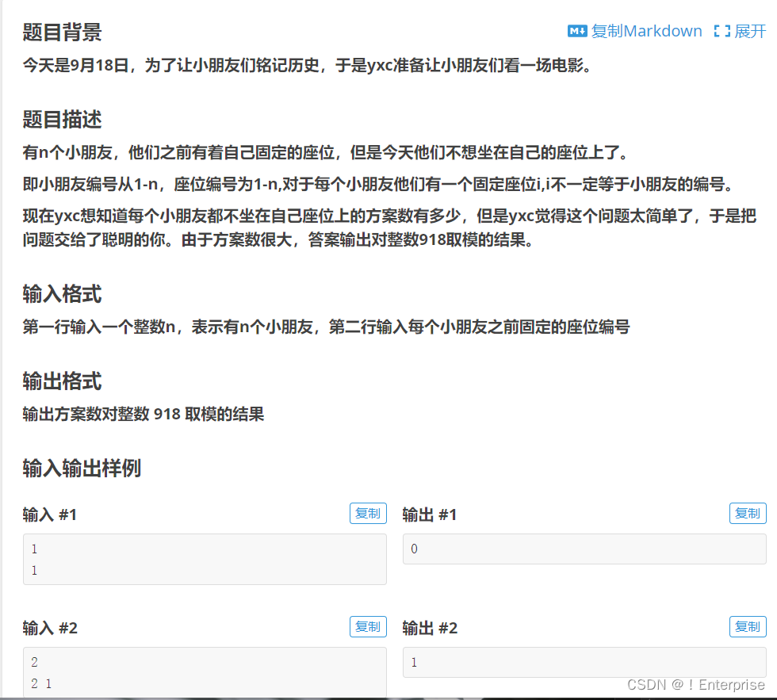Select the 输入格式 heading
The image size is (777, 700).
pyautogui.click(x=62, y=294)
